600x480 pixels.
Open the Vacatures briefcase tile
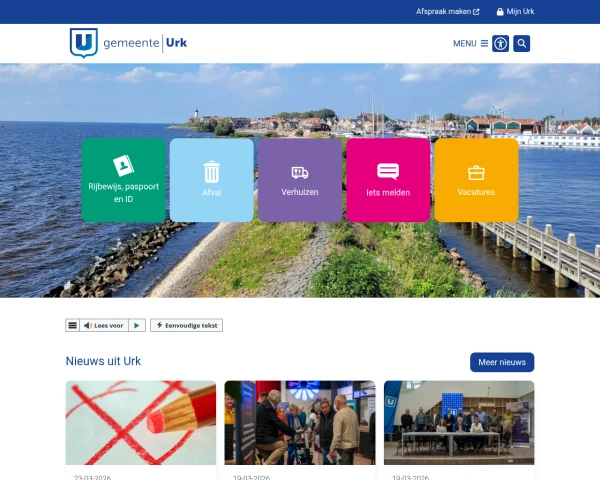coord(476,180)
